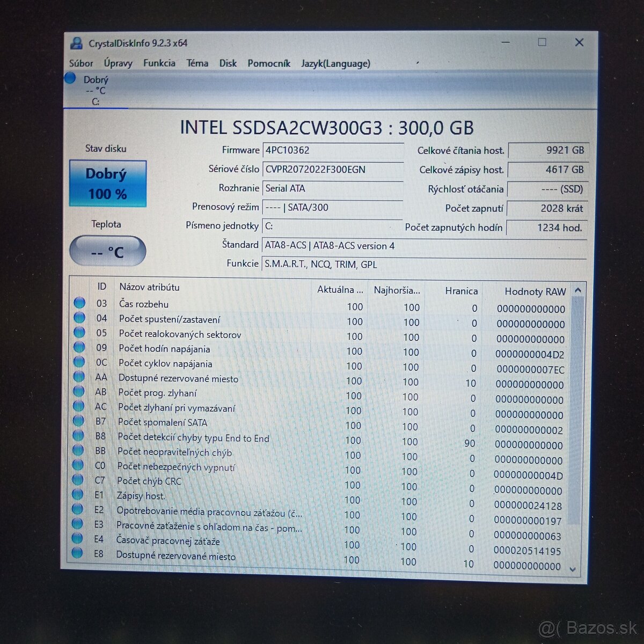Select the 'Počet realokovaných sektorov' row
644x644 pixels.
pyautogui.click(x=321, y=335)
